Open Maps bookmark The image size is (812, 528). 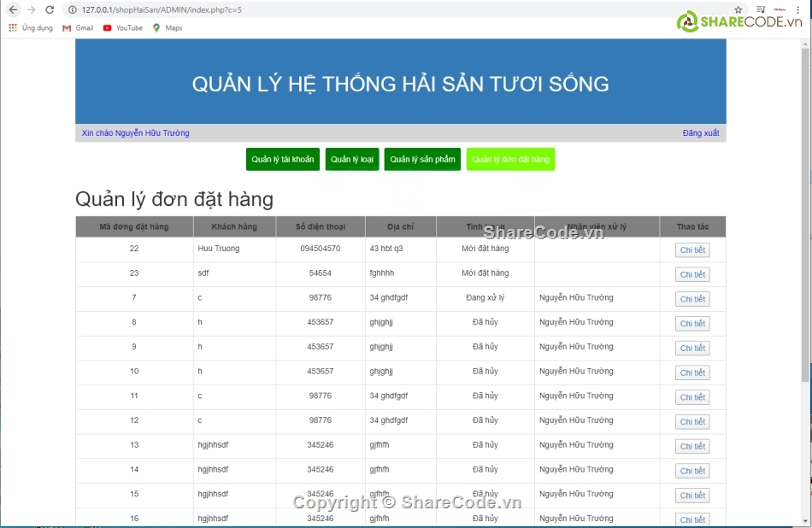click(x=168, y=28)
